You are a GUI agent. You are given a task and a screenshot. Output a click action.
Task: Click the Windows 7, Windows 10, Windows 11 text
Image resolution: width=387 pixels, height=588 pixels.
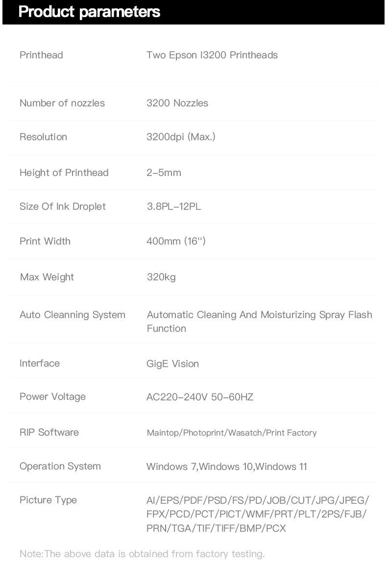[x=227, y=466]
